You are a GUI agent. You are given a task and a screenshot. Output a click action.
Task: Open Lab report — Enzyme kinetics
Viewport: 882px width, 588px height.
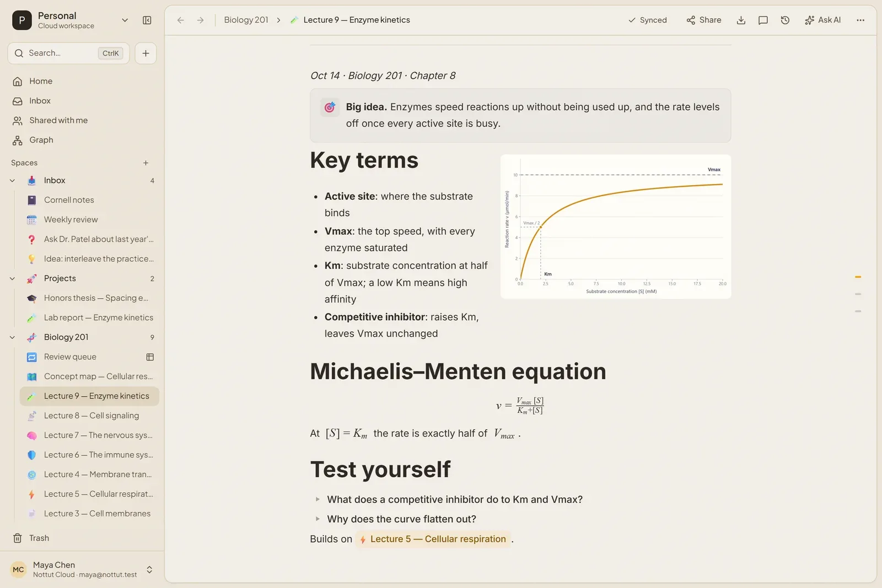click(x=89, y=318)
